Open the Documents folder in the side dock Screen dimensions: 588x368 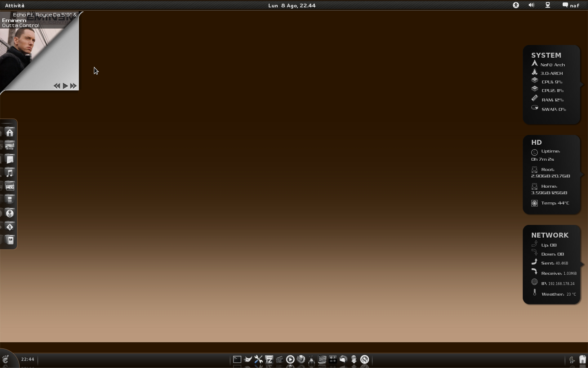click(10, 159)
